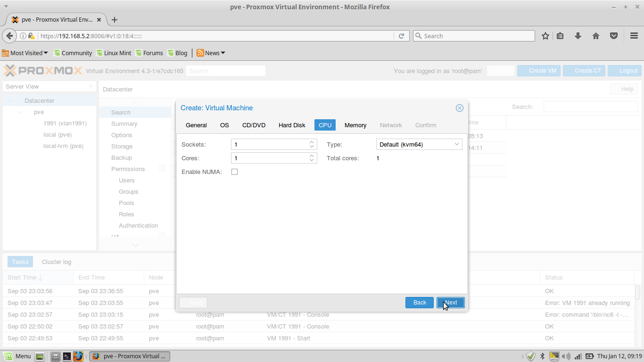Launch Firefox from the taskbar launcher
The image size is (644, 362).
pos(78,356)
